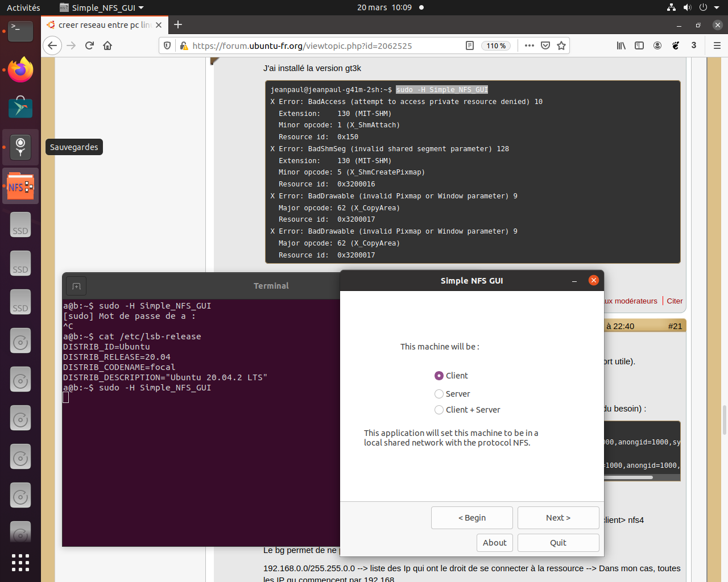This screenshot has height=582, width=728.
Task: Open Firefox hamburger application menu
Action: point(717,45)
